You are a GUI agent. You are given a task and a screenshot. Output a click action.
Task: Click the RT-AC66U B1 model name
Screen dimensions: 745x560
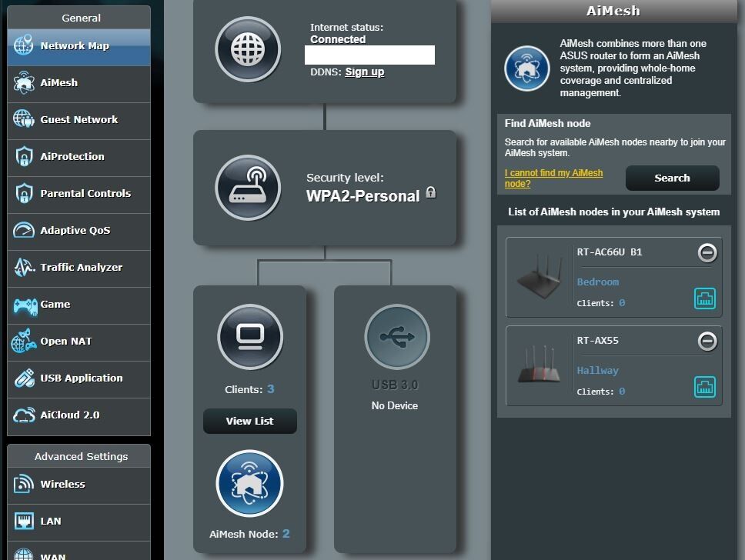pyautogui.click(x=610, y=252)
